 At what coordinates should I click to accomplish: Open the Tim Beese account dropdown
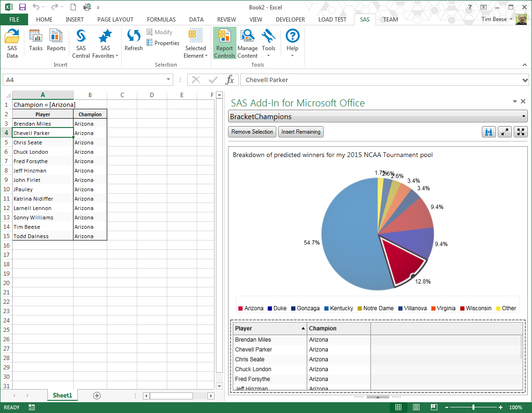pos(511,19)
